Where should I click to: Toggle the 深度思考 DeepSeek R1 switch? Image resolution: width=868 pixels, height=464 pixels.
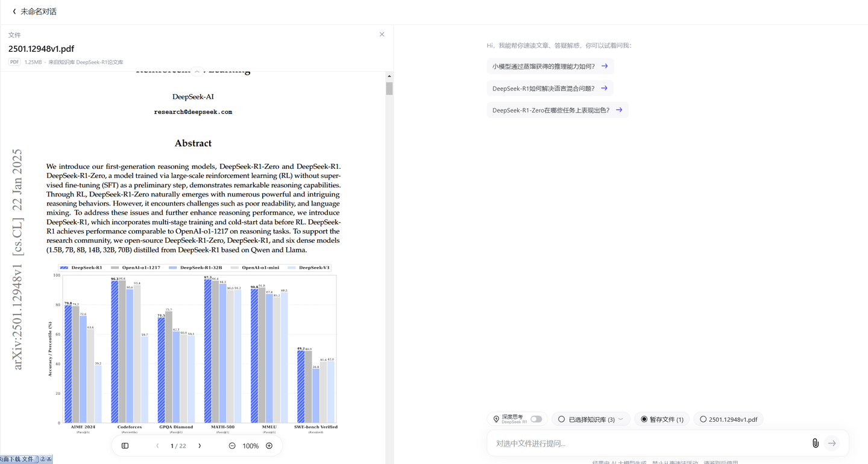pos(536,419)
